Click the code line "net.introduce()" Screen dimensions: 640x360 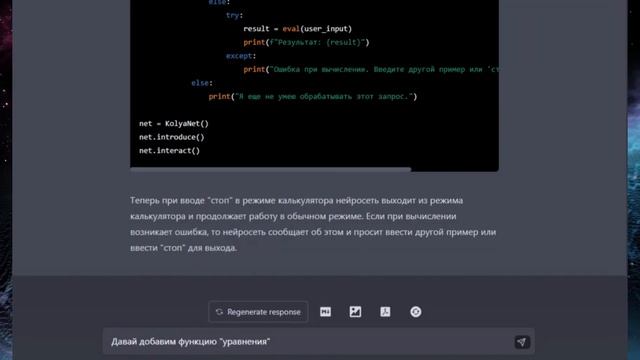171,137
